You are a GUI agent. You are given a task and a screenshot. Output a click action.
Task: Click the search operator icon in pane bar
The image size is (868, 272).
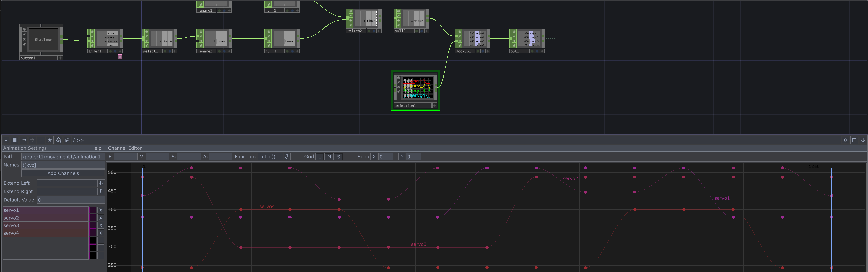pos(59,140)
